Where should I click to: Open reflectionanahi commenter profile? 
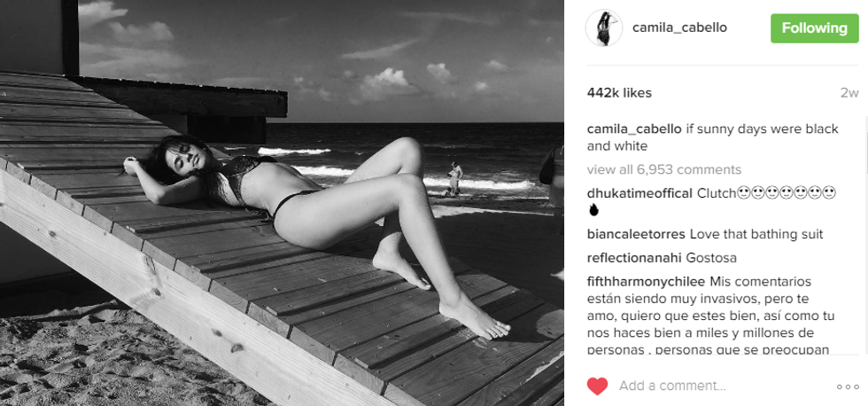(634, 258)
